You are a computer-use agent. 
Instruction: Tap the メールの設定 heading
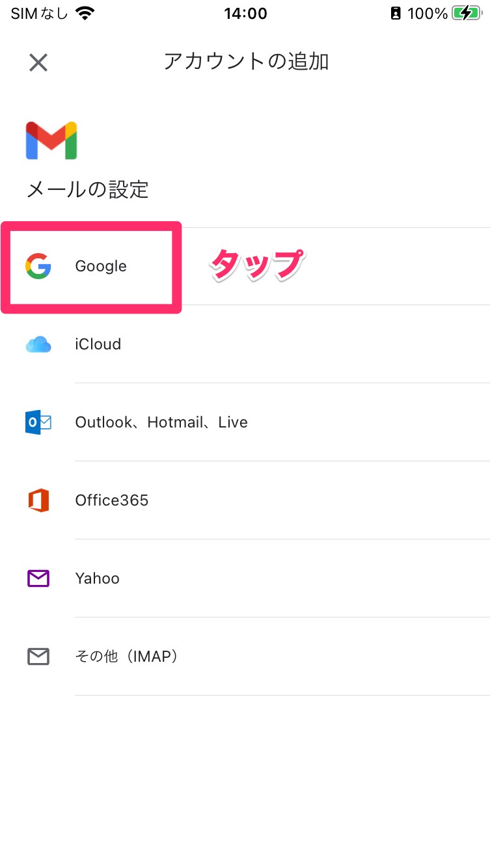[87, 190]
